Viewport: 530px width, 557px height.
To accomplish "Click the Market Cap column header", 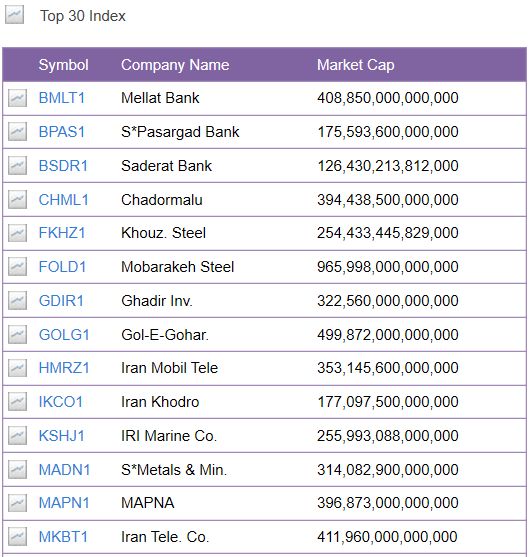I will point(356,65).
